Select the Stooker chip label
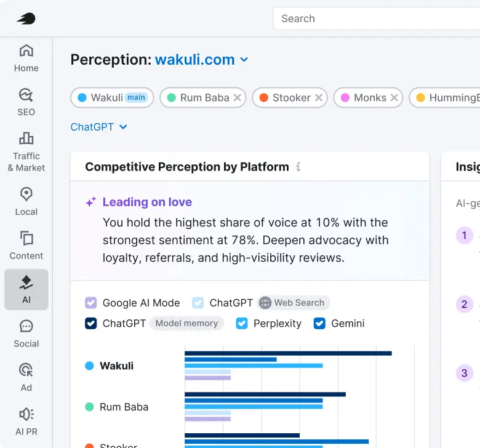Image resolution: width=480 pixels, height=448 pixels. click(x=292, y=98)
